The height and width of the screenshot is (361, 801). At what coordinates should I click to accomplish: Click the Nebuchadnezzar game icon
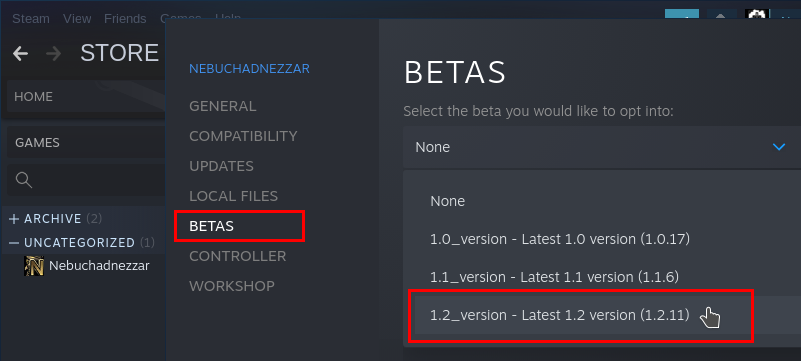pyautogui.click(x=34, y=266)
